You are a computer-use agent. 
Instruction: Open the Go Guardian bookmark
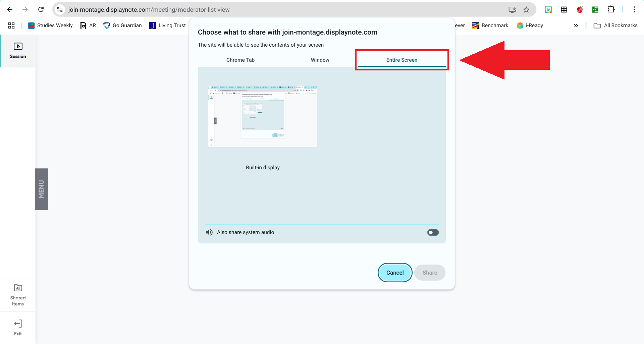tap(122, 25)
